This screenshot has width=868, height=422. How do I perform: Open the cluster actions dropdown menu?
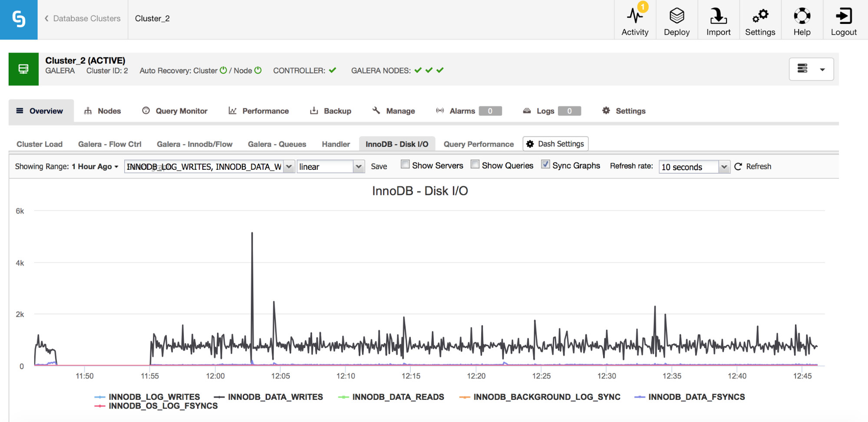811,69
